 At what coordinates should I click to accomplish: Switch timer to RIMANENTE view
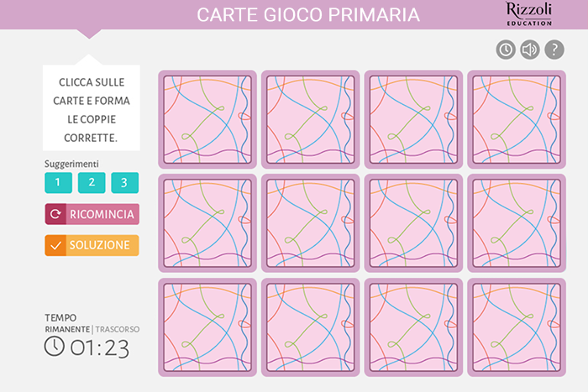click(67, 329)
